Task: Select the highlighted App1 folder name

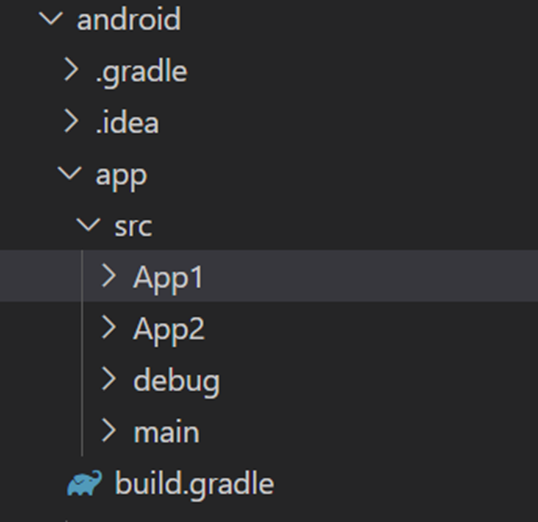Action: (168, 279)
